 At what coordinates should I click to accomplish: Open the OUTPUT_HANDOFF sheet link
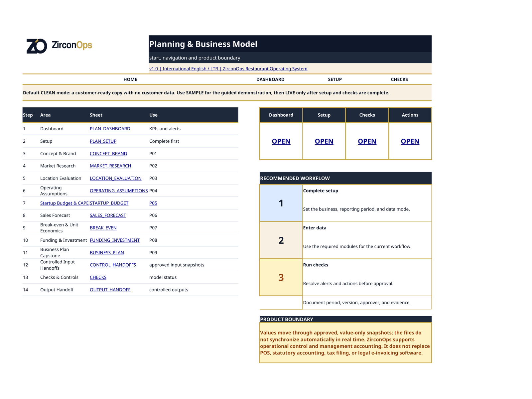pos(110,290)
